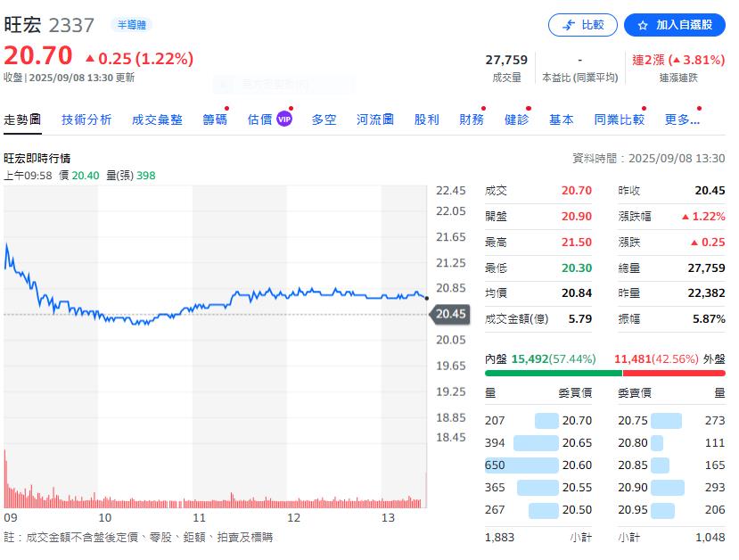Select the 股利 tab
The image size is (739, 560).
pyautogui.click(x=426, y=119)
